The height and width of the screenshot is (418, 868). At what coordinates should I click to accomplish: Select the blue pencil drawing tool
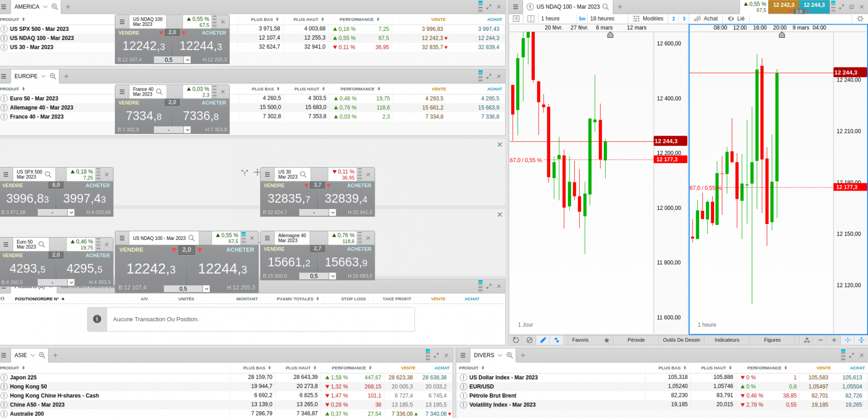point(543,340)
